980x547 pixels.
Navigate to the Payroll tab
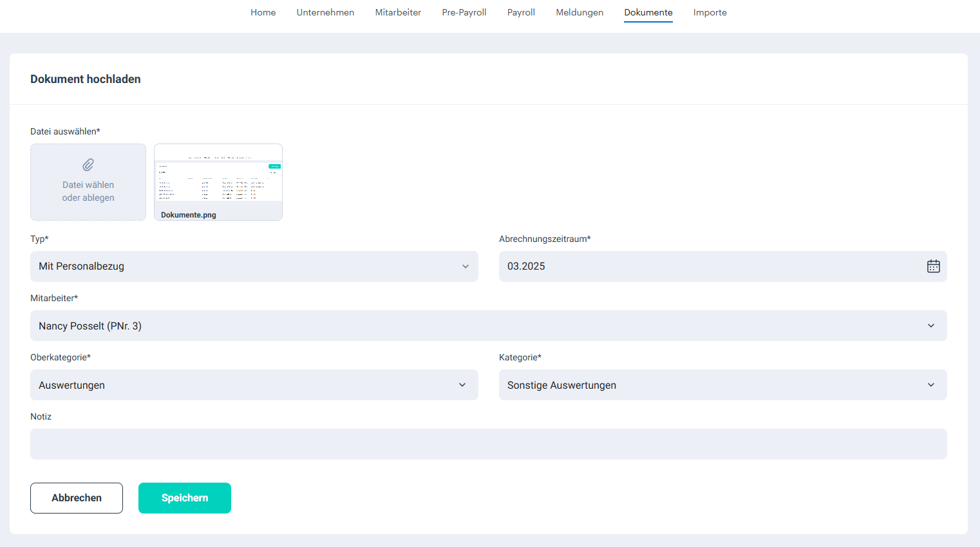[521, 12]
